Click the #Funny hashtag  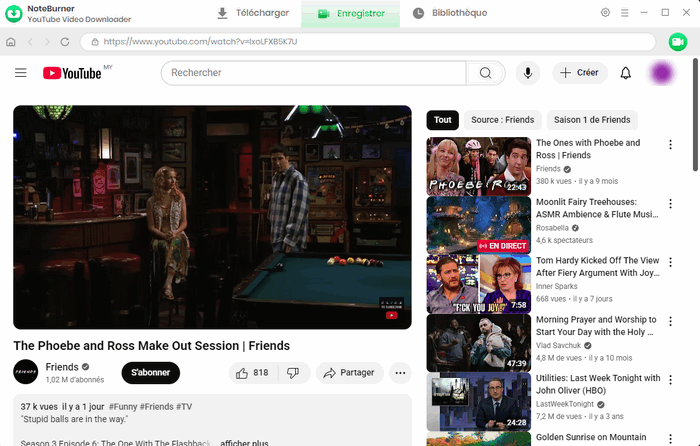(123, 407)
